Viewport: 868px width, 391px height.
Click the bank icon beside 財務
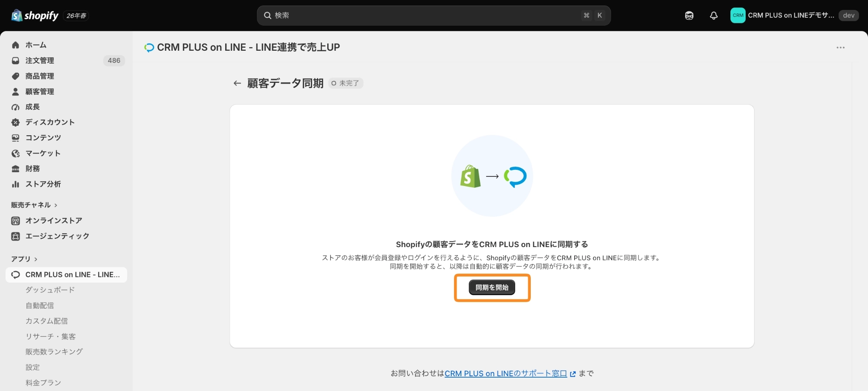(x=16, y=169)
